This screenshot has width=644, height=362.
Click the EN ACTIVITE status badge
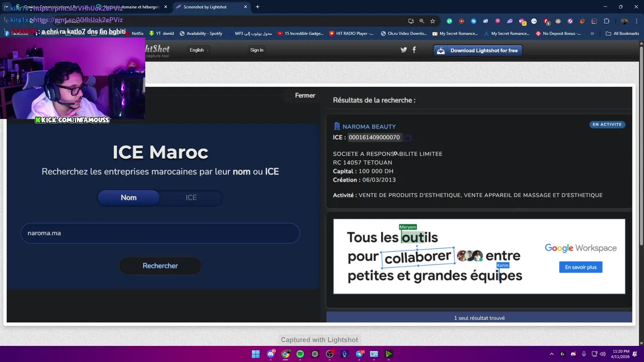607,125
